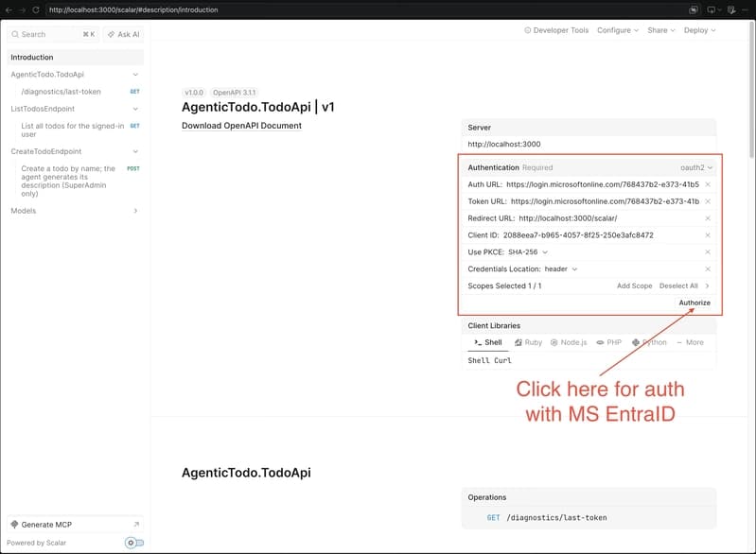Open Powered by Scalar link

(36, 543)
